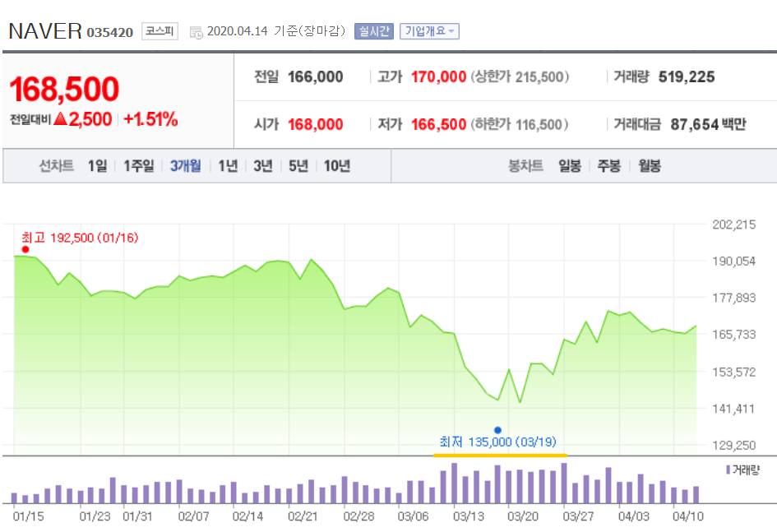This screenshot has height=532, width=777.
Task: Click the 선차트 label
Action: (x=57, y=165)
